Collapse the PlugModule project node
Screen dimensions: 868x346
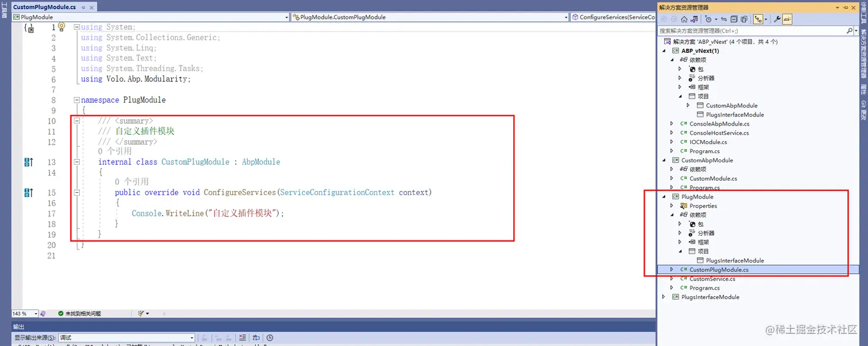[x=664, y=197]
